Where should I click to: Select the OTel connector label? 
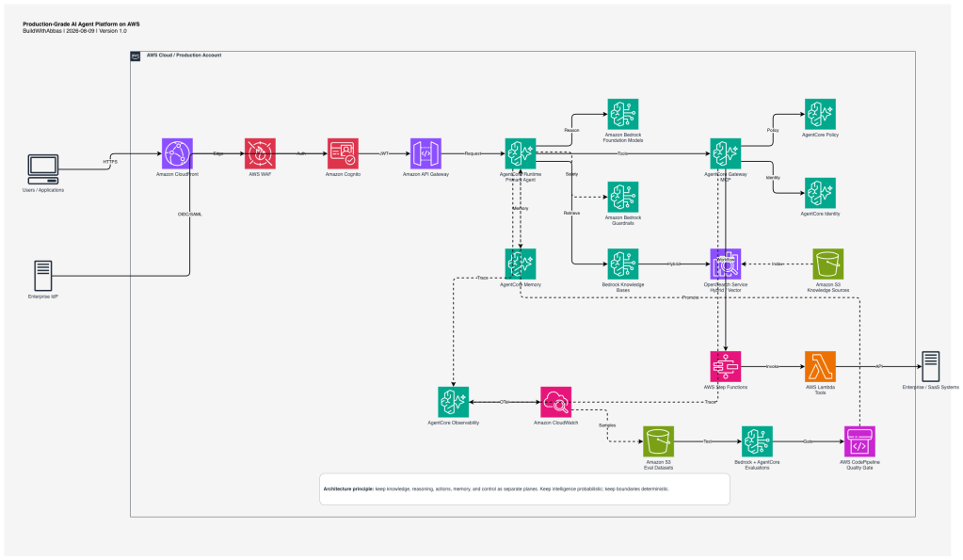click(x=505, y=402)
